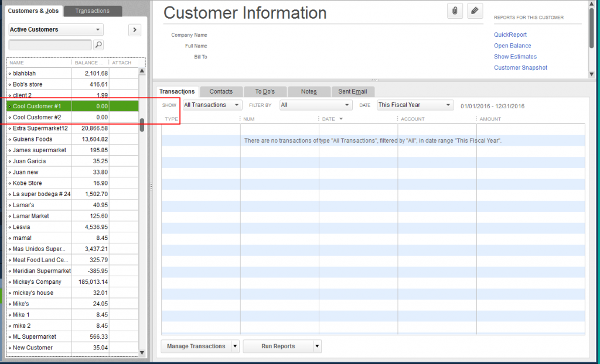Open the Show All Transactions dropdown
Viewport: 600px width, 364px height.
212,105
